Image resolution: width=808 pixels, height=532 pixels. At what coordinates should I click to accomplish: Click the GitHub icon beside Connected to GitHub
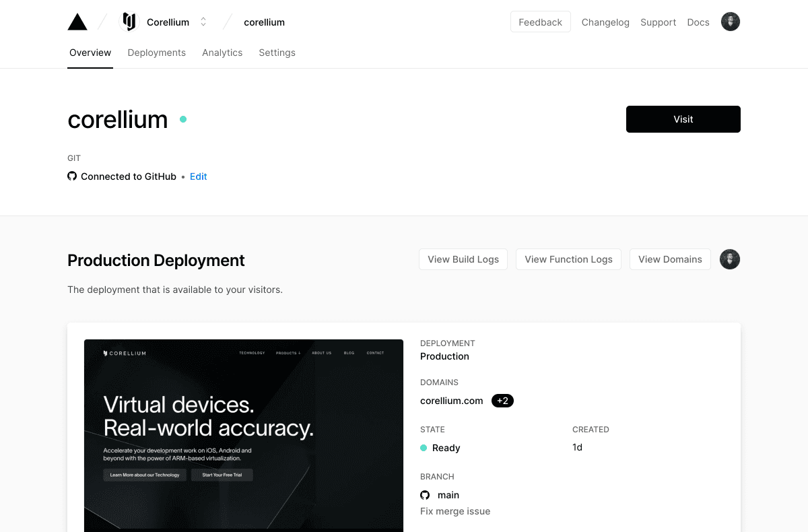(x=72, y=176)
